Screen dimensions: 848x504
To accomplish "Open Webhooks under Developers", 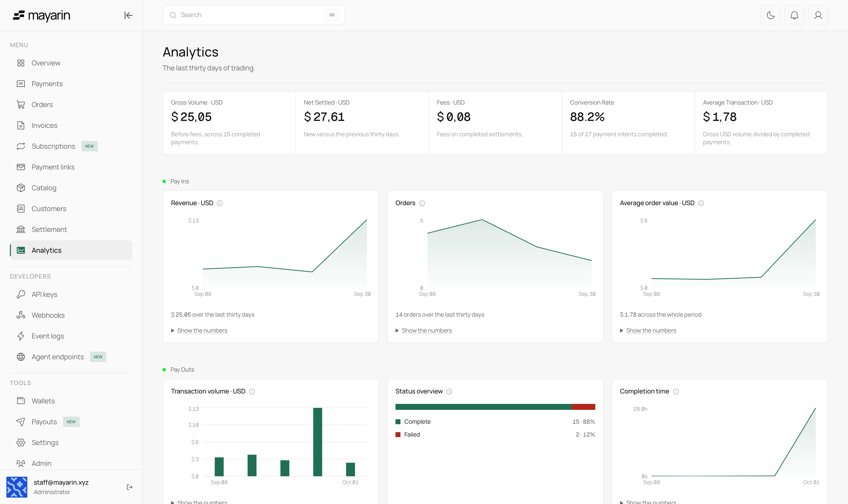I will click(71, 315).
